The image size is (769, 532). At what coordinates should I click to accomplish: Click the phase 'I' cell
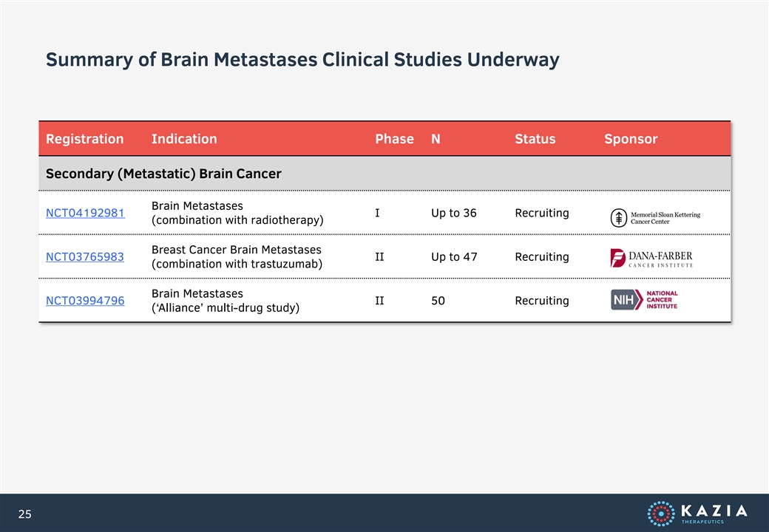pos(377,213)
